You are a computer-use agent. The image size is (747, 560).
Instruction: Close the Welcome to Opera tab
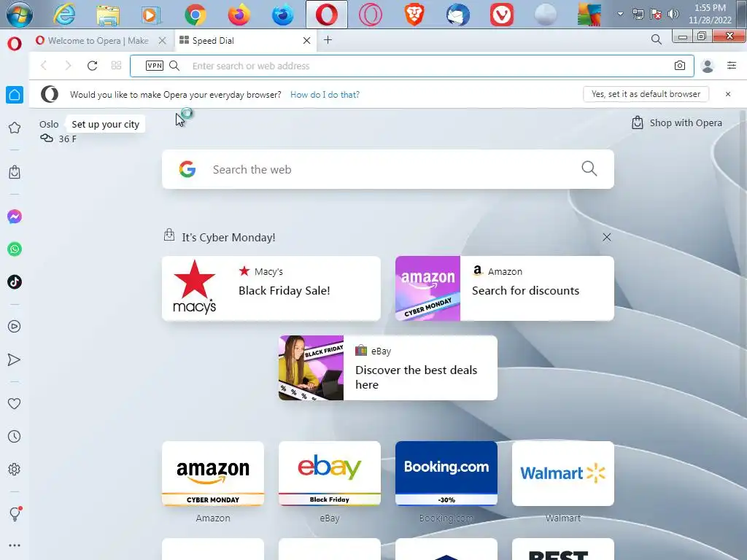pyautogui.click(x=163, y=41)
